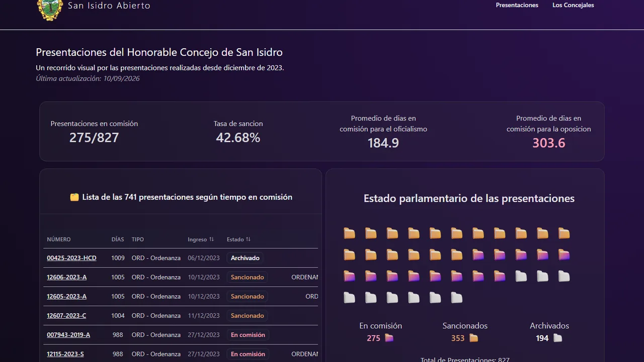Screen dimensions: 644x362
Task: Click the purple folder icon beside 275
Action: 389,338
